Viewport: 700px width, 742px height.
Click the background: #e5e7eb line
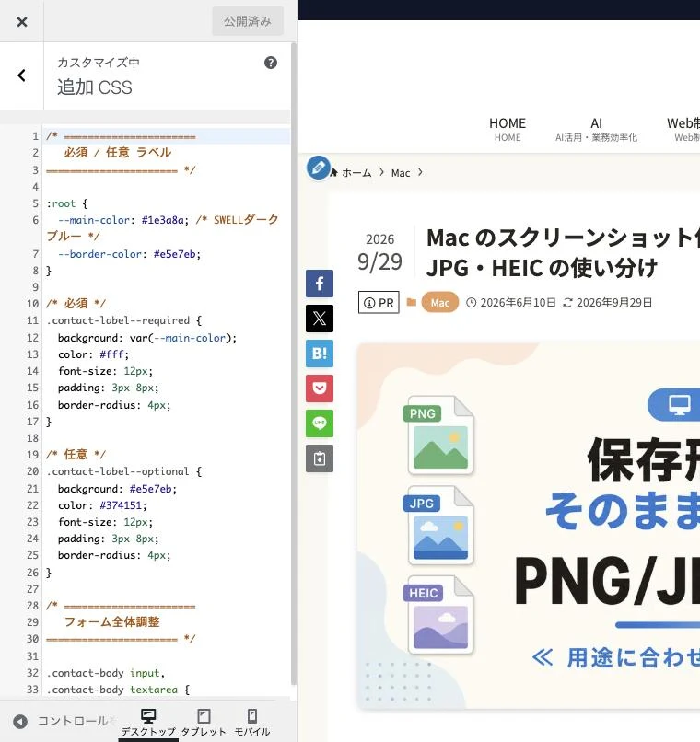117,489
